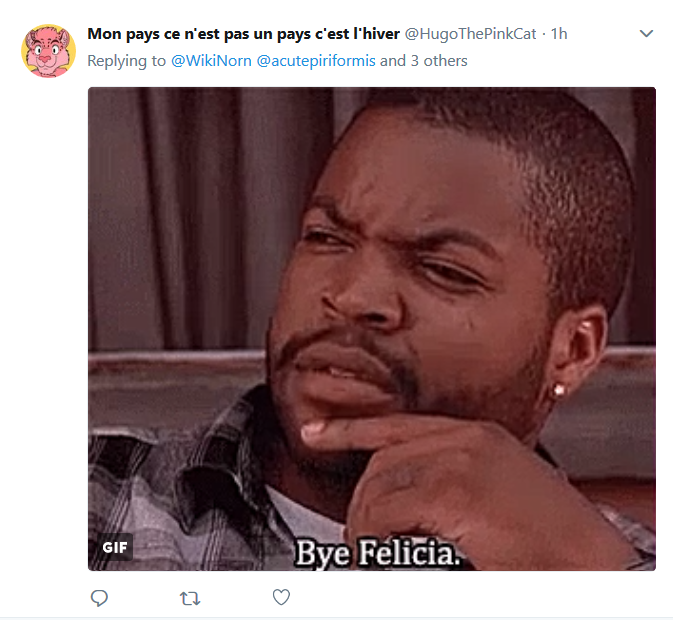
Task: Expand the "and 3 others" recipients list
Action: coord(424,61)
